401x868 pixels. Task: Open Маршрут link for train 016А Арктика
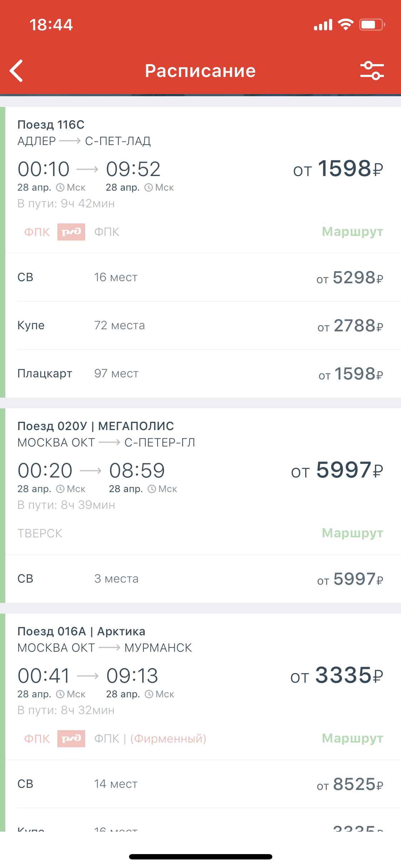click(352, 738)
